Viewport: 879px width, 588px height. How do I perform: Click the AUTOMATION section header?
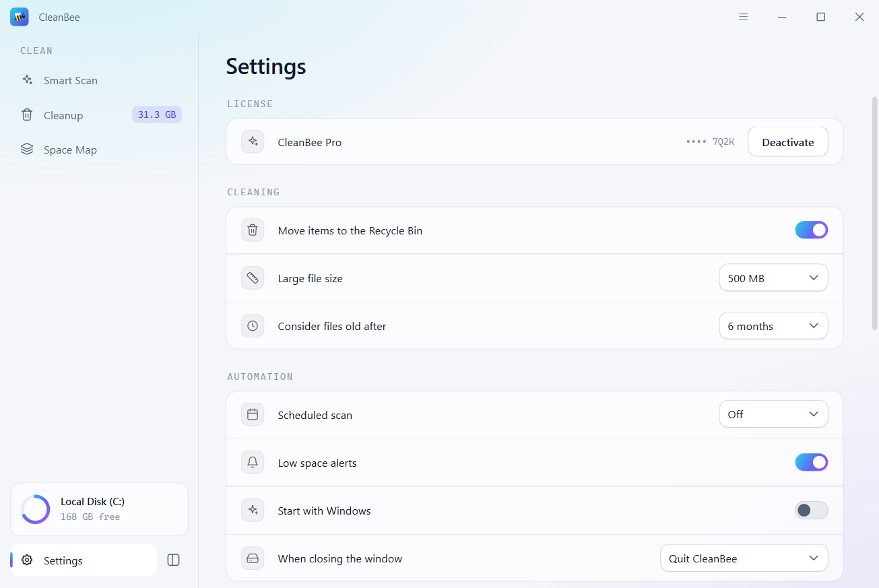pos(260,377)
